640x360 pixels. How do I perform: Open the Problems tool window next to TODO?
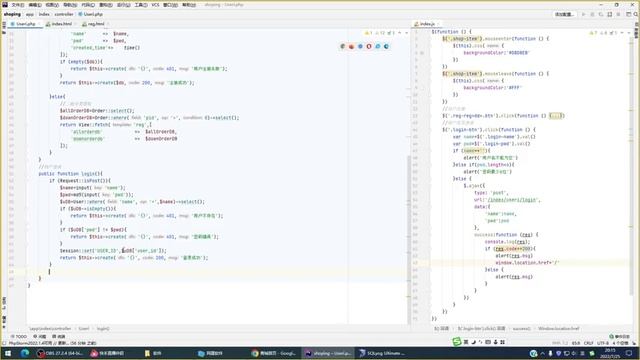tap(40, 337)
